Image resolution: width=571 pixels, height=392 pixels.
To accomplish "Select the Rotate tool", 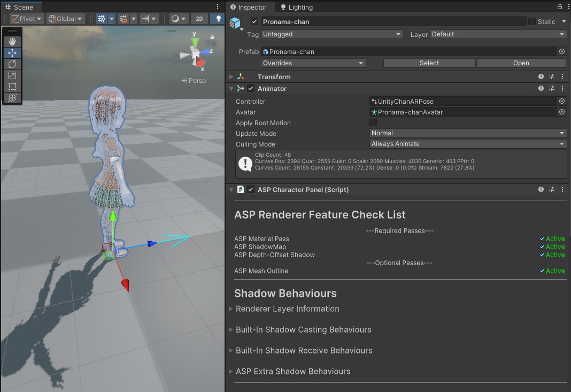I will tap(12, 64).
